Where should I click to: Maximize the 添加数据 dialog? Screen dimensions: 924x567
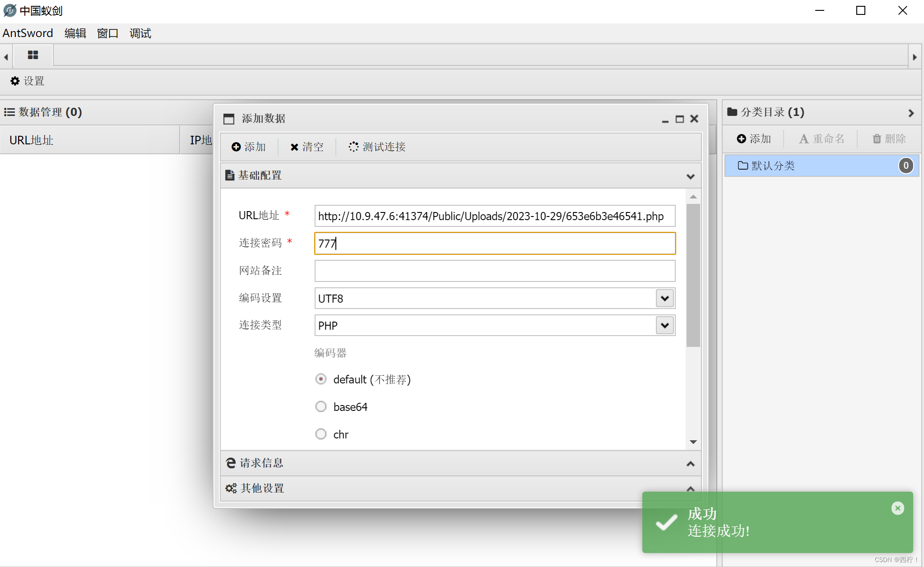tap(679, 119)
